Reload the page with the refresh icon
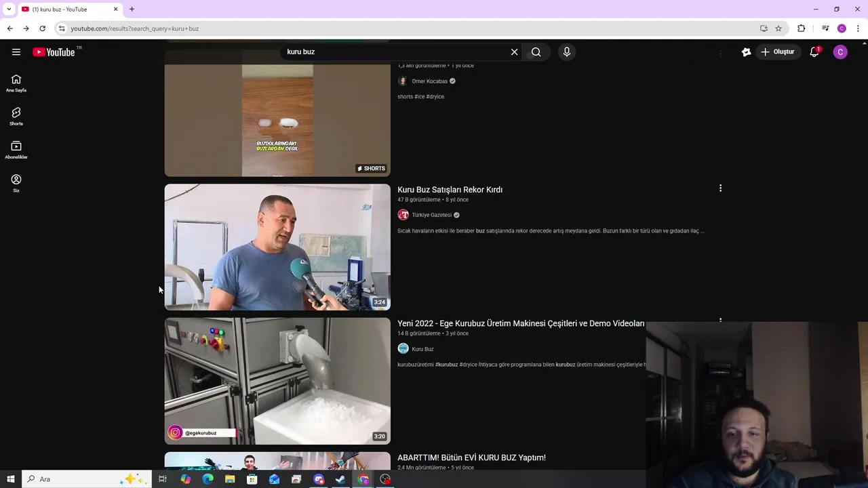 click(42, 28)
